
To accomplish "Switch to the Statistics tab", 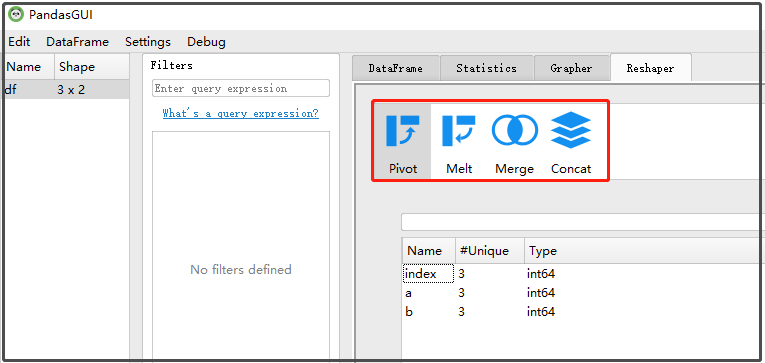I will click(x=486, y=68).
